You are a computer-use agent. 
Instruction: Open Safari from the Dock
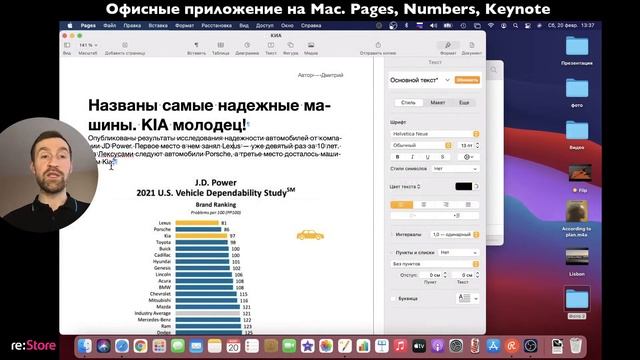pos(122,346)
